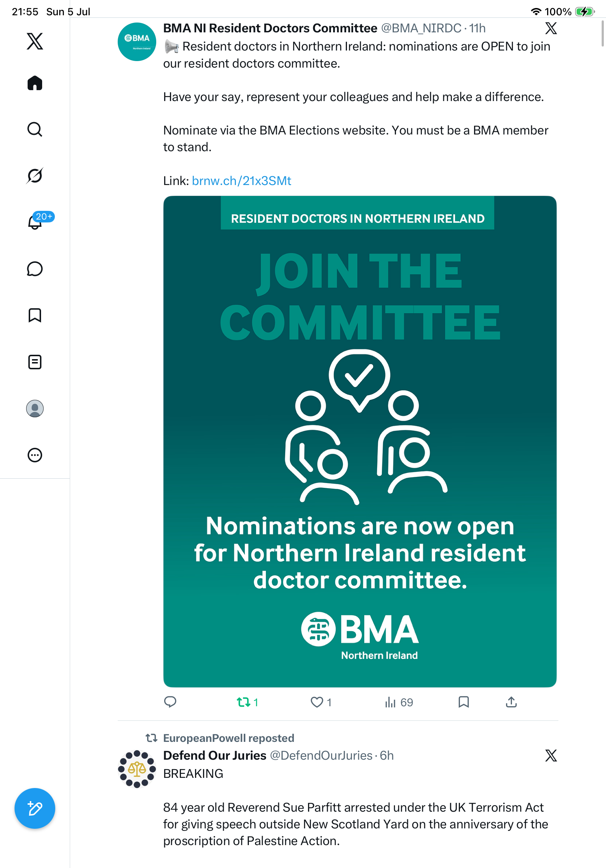Viewport: 606px width, 868px height.
Task: Open Search and Explore in the sidebar
Action: [x=35, y=129]
